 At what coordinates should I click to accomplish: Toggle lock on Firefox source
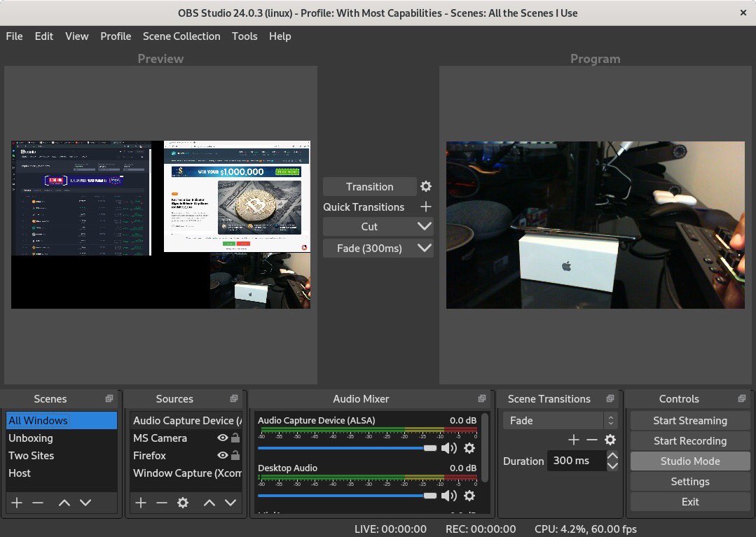[235, 455]
